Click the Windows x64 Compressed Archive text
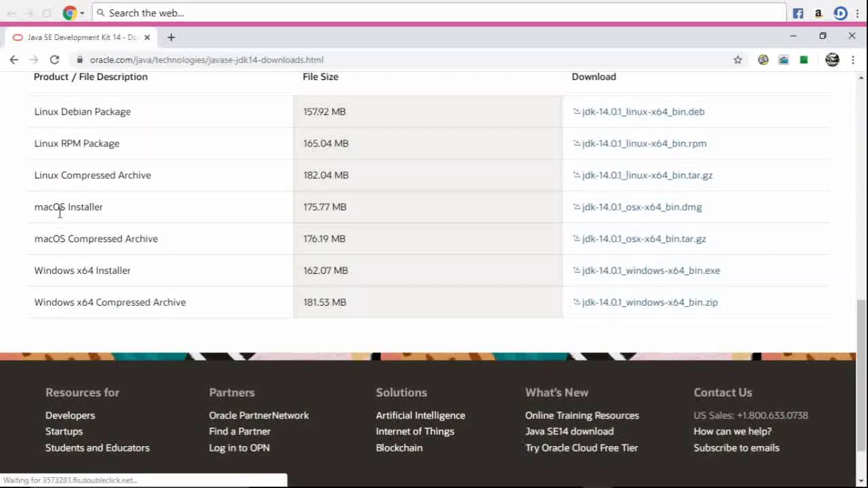Viewport: 868px width, 488px height. (110, 302)
